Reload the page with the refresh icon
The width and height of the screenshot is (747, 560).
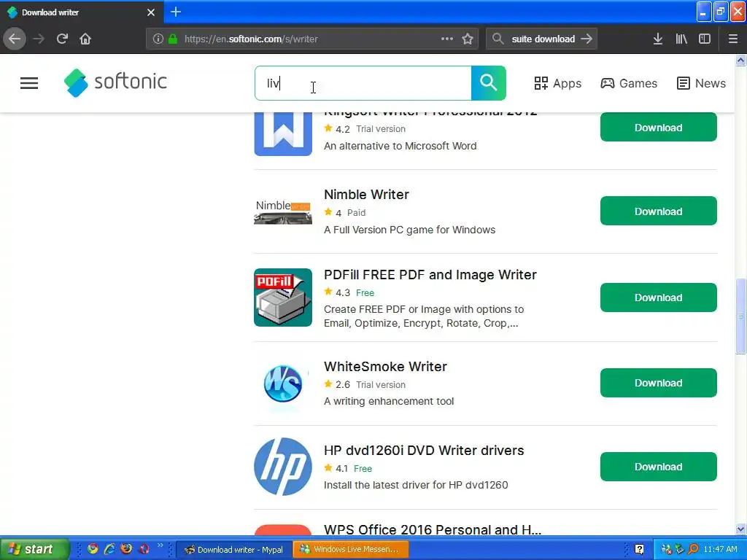pyautogui.click(x=62, y=39)
